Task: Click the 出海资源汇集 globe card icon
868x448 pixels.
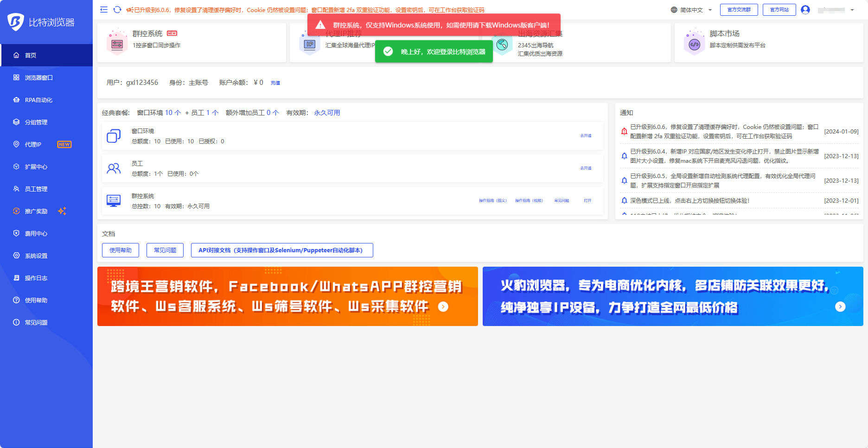Action: [x=502, y=45]
